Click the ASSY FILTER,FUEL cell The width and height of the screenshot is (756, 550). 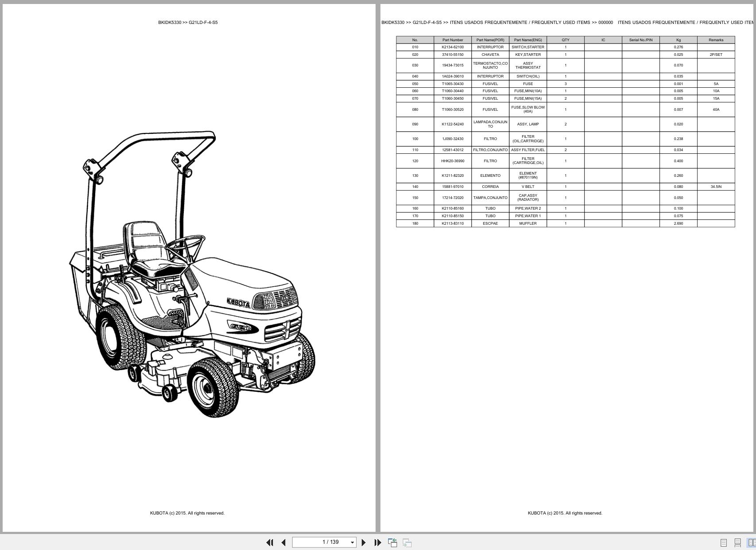pyautogui.click(x=528, y=150)
